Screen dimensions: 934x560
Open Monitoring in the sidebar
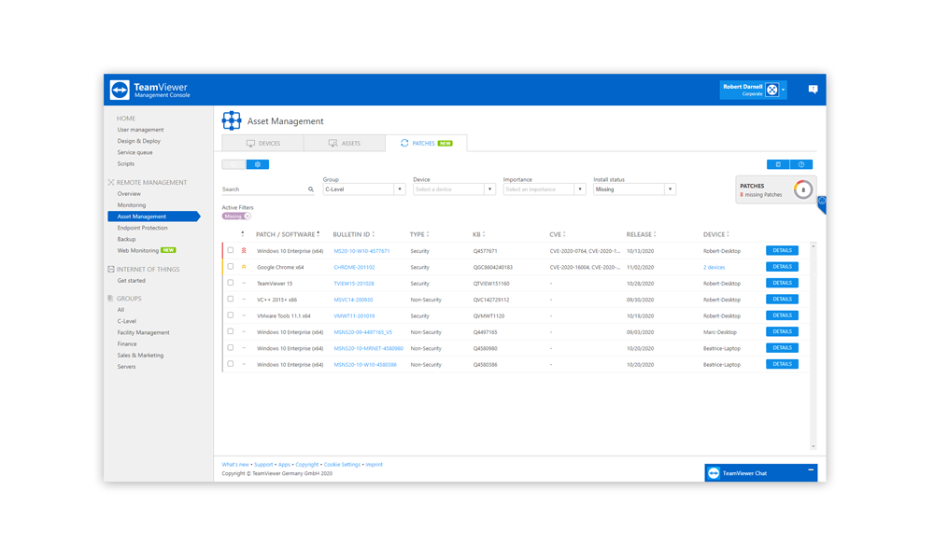(132, 205)
